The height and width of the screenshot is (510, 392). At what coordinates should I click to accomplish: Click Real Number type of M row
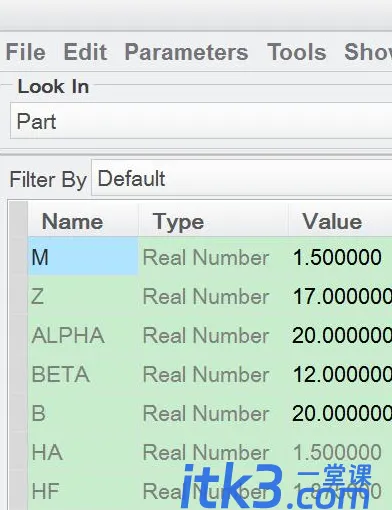(206, 257)
